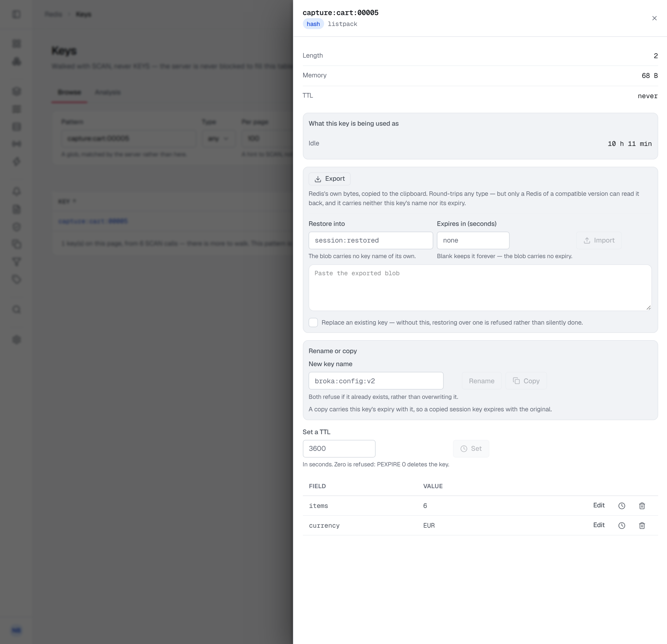Enable Replace an existing key checkbox

tap(313, 323)
